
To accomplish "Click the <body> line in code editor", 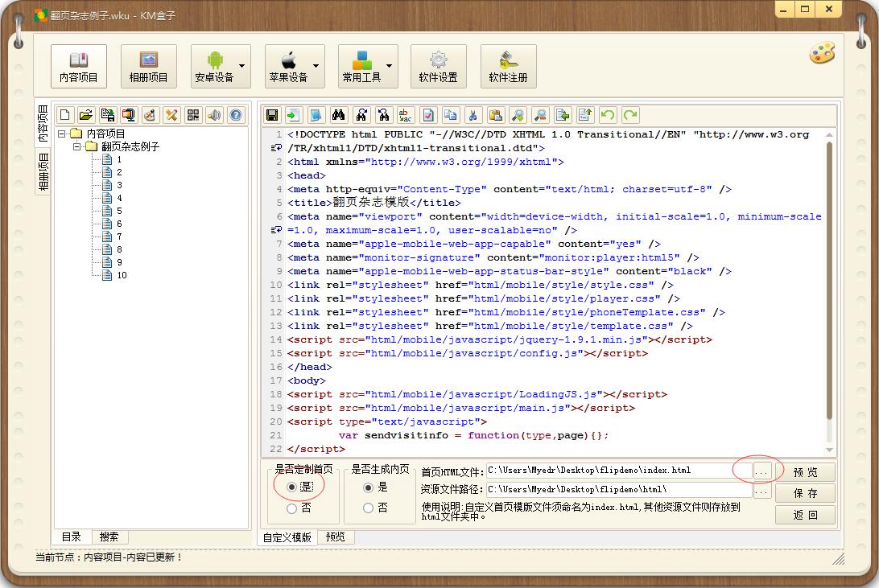I will coord(306,380).
